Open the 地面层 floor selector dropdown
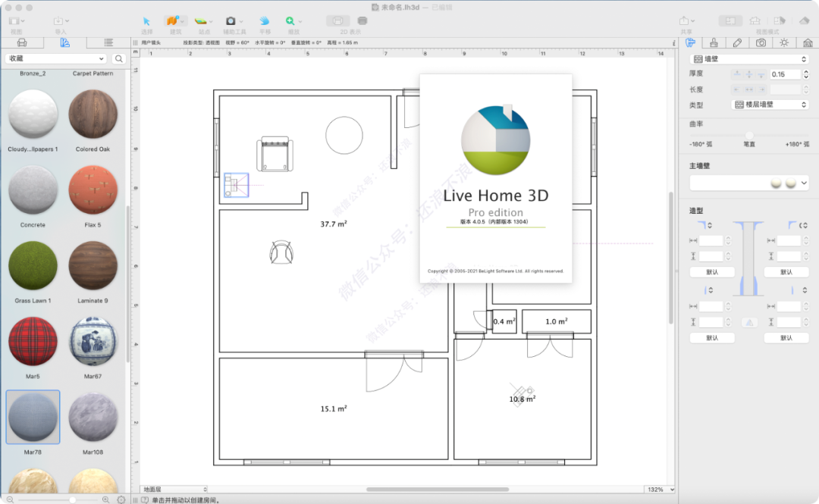The width and height of the screenshot is (819, 504). [x=174, y=490]
